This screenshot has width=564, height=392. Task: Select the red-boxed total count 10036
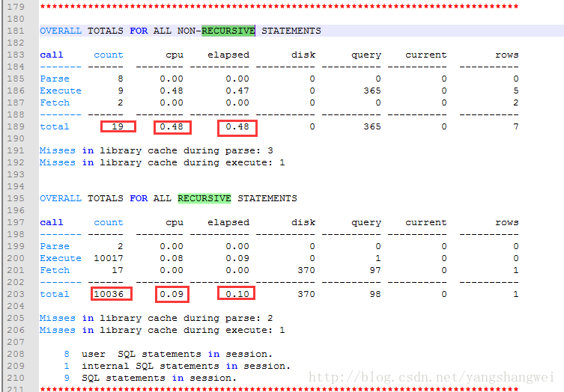coord(112,294)
